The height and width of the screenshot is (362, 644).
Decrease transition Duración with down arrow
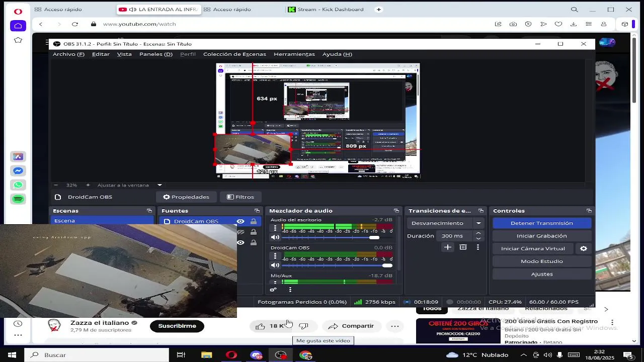click(x=478, y=238)
